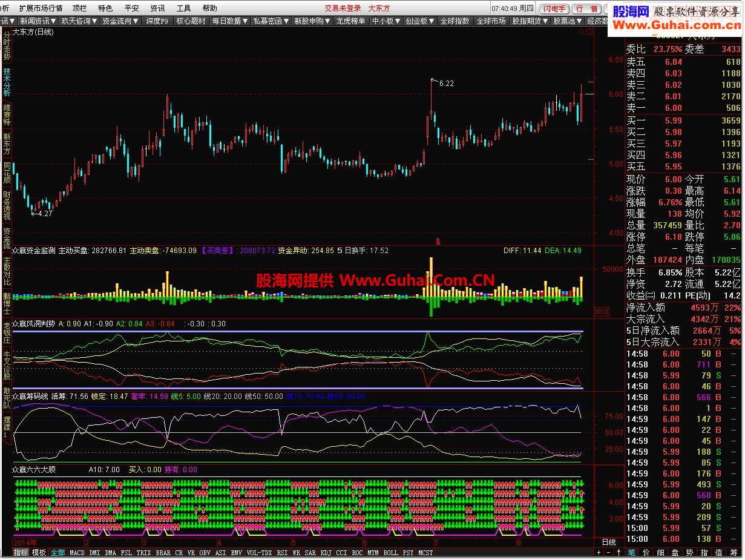Click the plus zoom button at bottom
The height and width of the screenshot is (560, 745).
click(x=599, y=553)
